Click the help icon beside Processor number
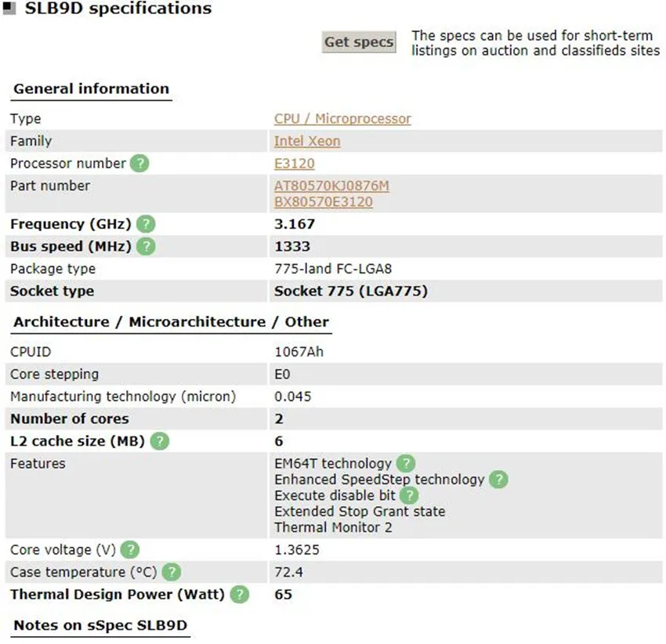The height and width of the screenshot is (644, 666). coord(139,164)
